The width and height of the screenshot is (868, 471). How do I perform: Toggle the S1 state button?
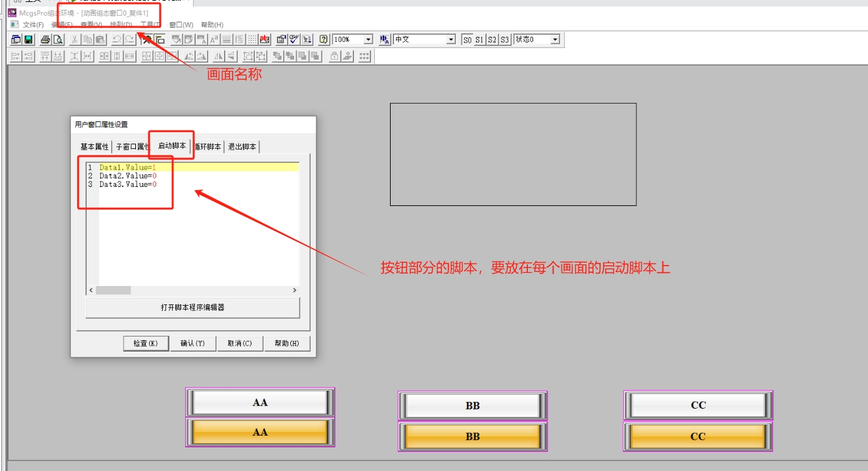(x=479, y=40)
